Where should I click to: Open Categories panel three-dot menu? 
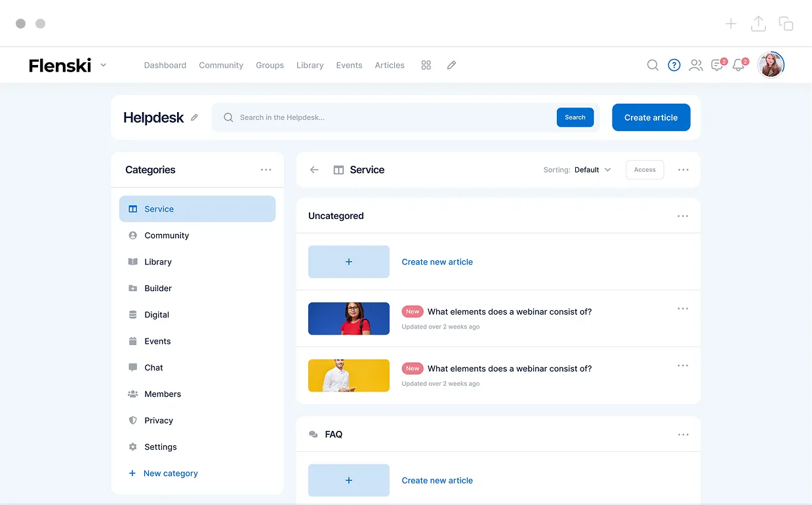click(x=266, y=170)
